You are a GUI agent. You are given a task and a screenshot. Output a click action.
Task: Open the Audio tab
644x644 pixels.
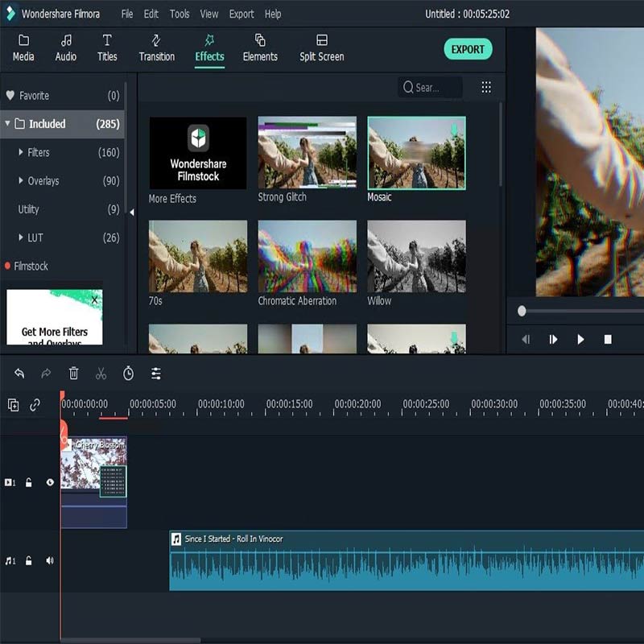66,48
